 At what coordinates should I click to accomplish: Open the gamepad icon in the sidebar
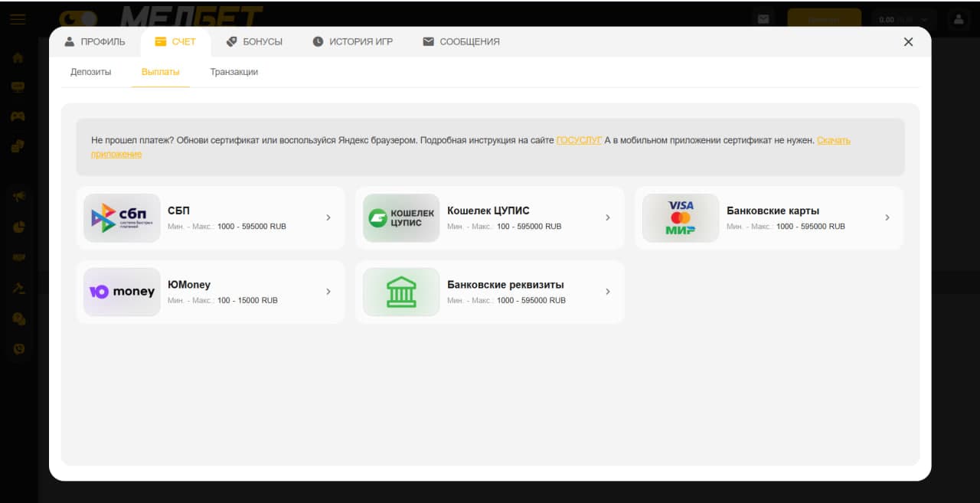18,116
